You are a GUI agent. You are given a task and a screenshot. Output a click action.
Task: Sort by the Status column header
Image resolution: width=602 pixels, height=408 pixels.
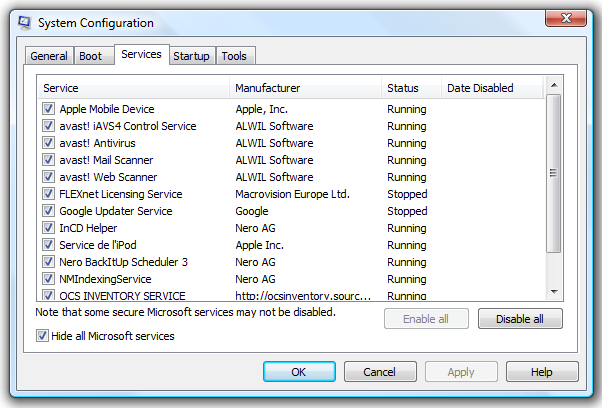(412, 88)
